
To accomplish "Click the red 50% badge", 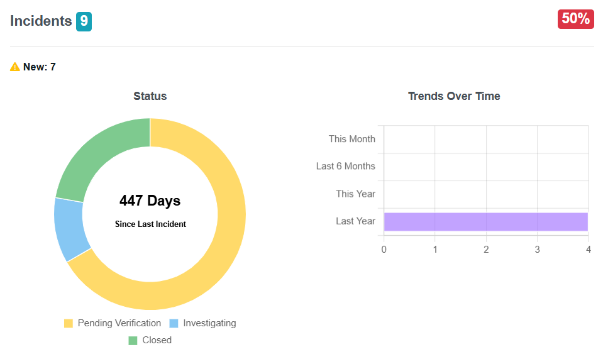I will 575,19.
